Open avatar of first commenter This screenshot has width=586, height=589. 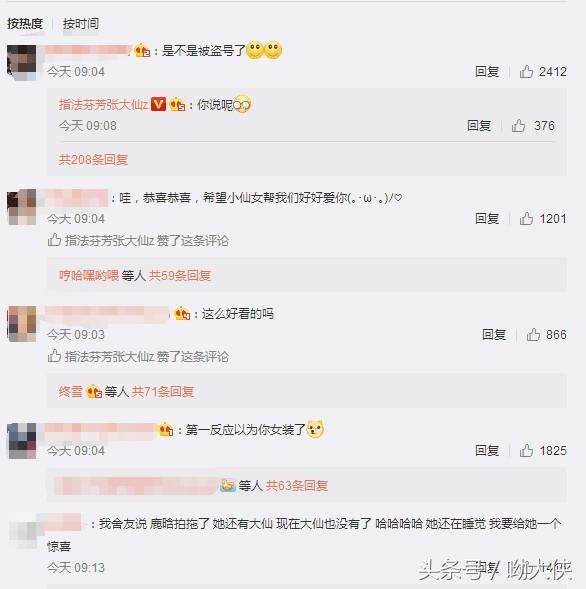[22, 62]
